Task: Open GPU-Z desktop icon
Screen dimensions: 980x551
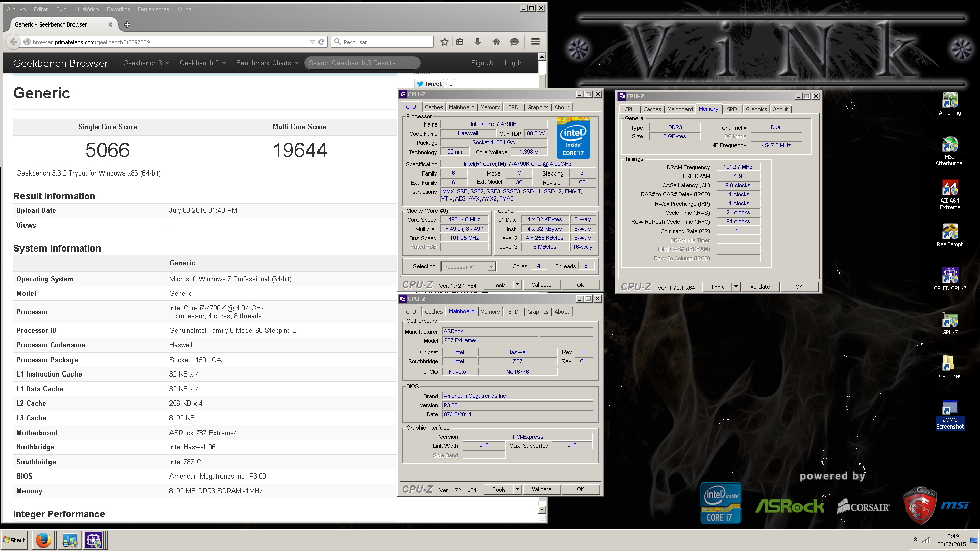Action: coord(950,323)
